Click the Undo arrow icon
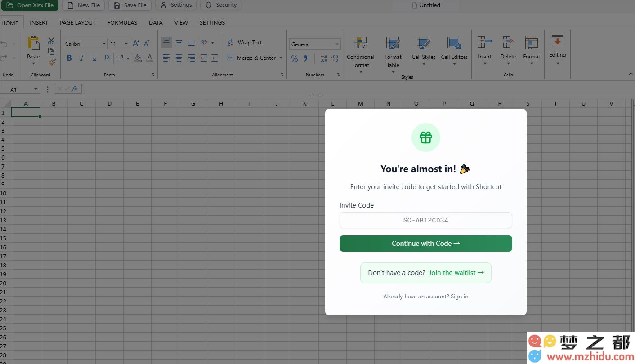The width and height of the screenshot is (635, 364). click(x=4, y=44)
